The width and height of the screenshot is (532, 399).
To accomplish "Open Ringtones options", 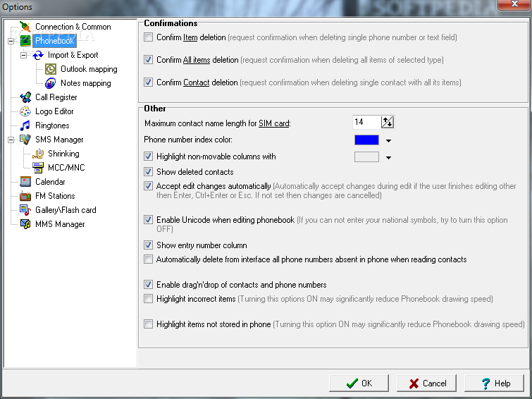I will tap(52, 125).
